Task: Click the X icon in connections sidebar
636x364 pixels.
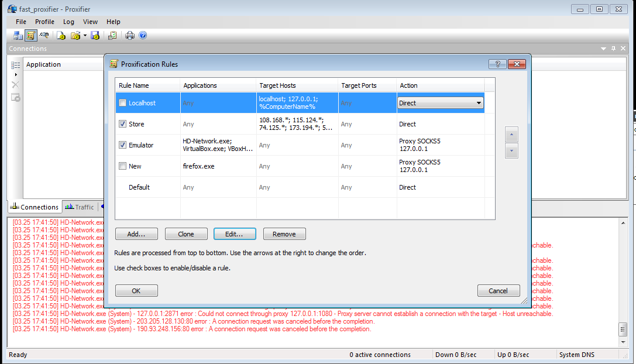Action: click(15, 85)
